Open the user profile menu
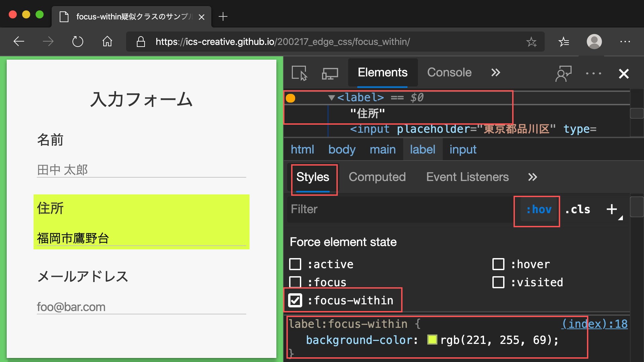This screenshot has width=644, height=362. 594,42
